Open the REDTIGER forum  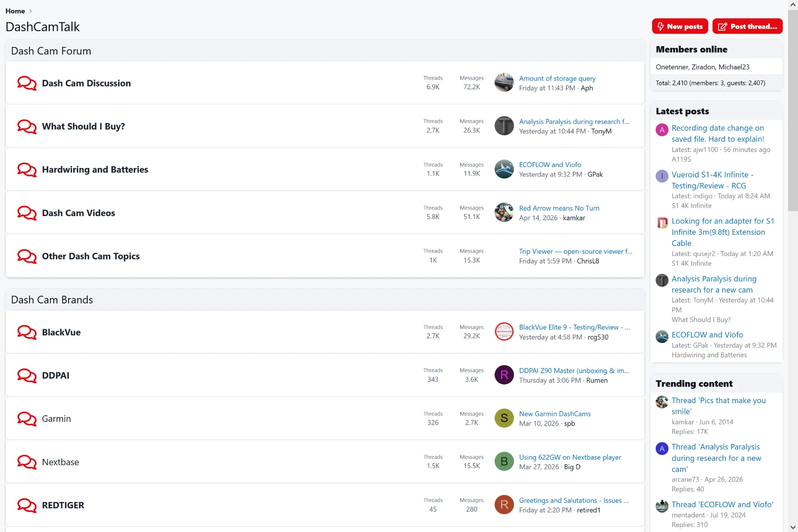[63, 505]
